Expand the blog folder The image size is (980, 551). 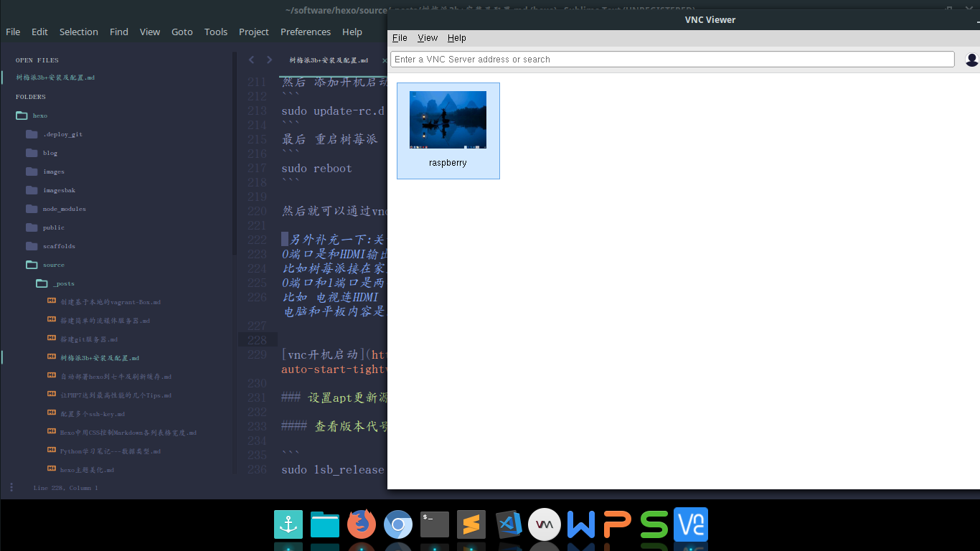point(32,152)
